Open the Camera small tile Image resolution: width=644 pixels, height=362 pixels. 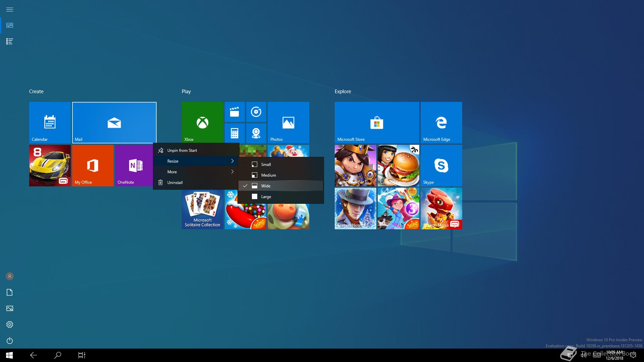coord(256,133)
